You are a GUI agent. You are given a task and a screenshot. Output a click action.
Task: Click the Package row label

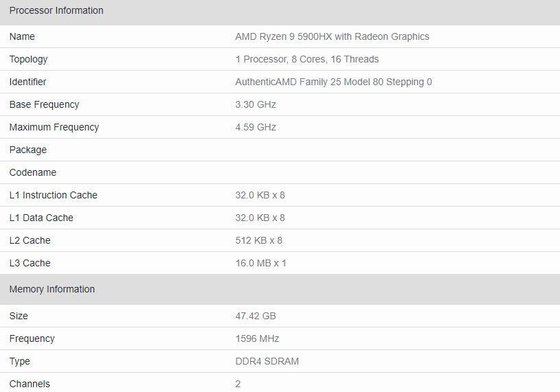[28, 150]
